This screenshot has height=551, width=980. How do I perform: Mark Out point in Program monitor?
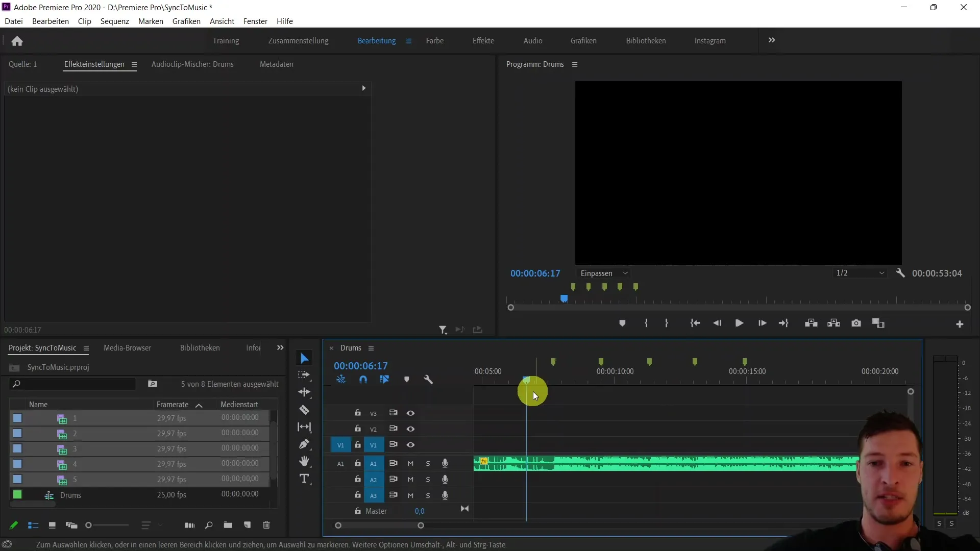point(666,323)
